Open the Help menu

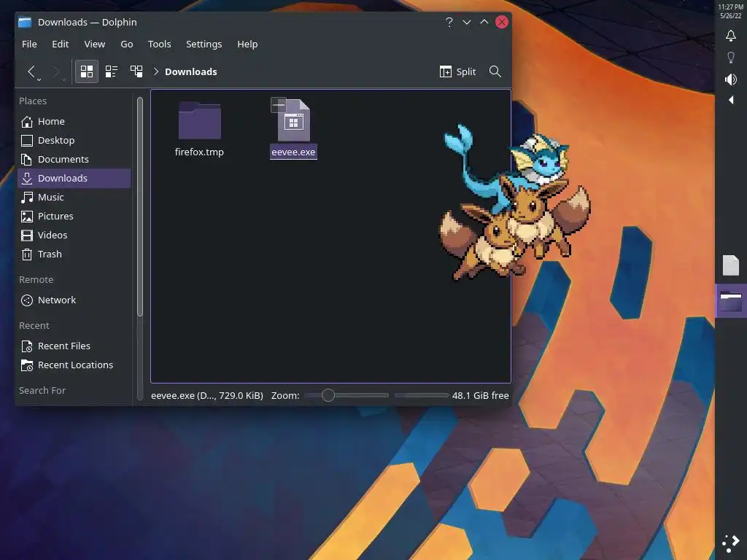pyautogui.click(x=247, y=44)
